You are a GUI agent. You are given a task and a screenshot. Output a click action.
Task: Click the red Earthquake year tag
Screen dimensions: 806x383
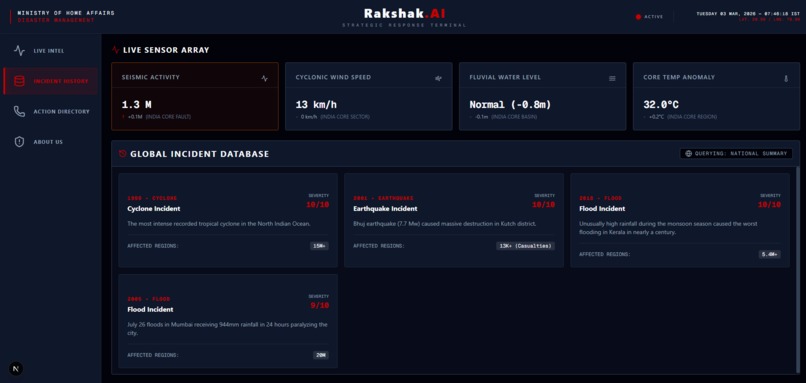tap(383, 198)
